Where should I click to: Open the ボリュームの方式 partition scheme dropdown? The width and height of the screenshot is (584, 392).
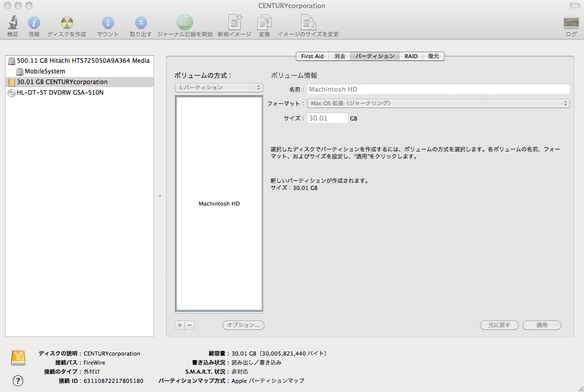click(219, 88)
